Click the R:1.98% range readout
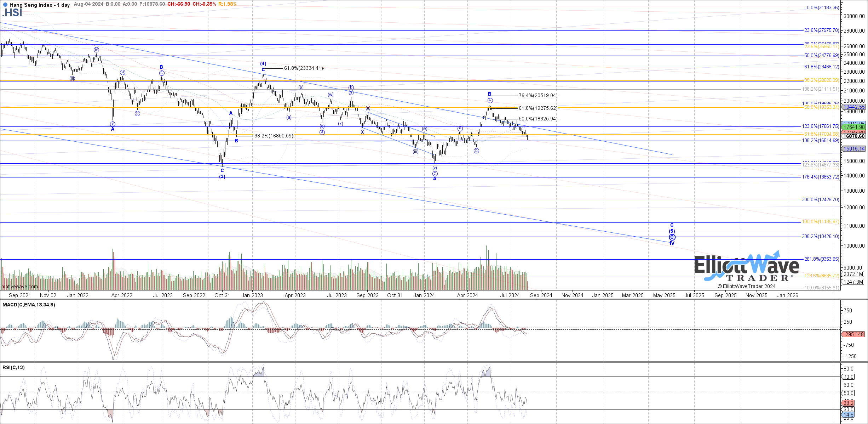The height and width of the screenshot is (424, 868). (227, 4)
